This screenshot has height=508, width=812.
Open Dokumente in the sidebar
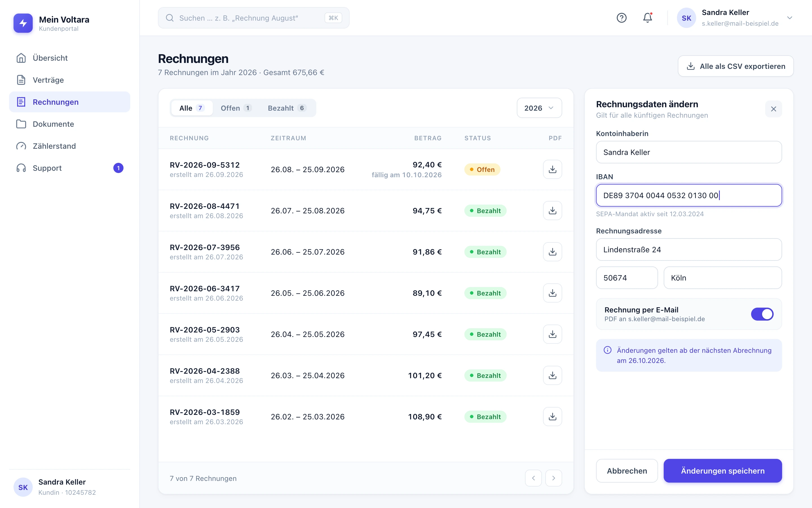click(x=69, y=124)
